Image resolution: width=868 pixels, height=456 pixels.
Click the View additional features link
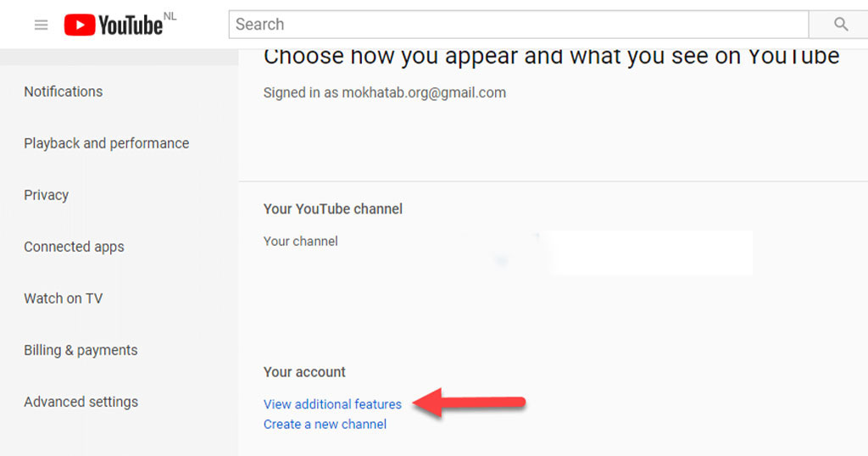pos(332,404)
